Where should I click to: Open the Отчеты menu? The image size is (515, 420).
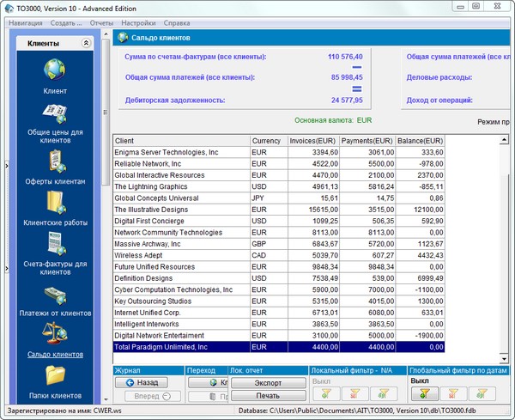tap(101, 22)
